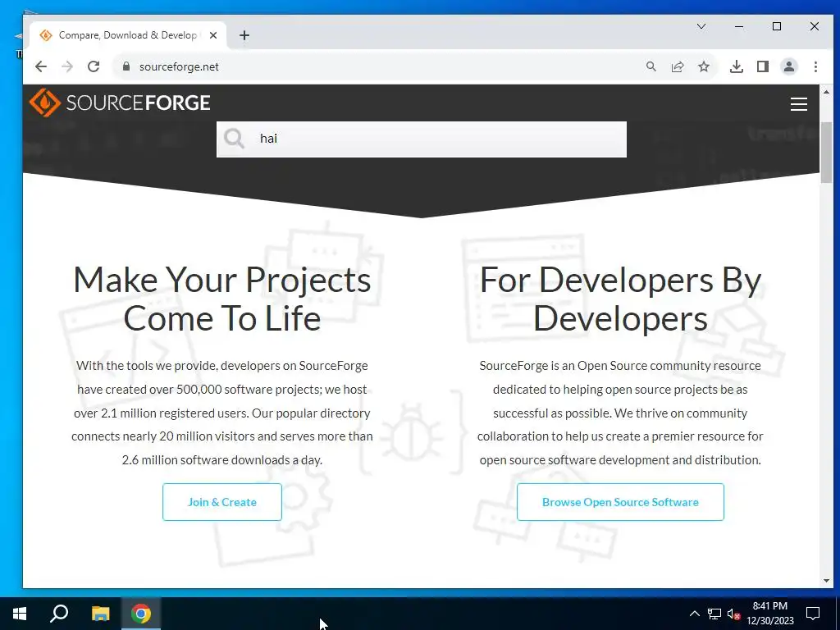Click the sourceforge.net address bar
Viewport: 840px width, 630px height.
point(375,66)
